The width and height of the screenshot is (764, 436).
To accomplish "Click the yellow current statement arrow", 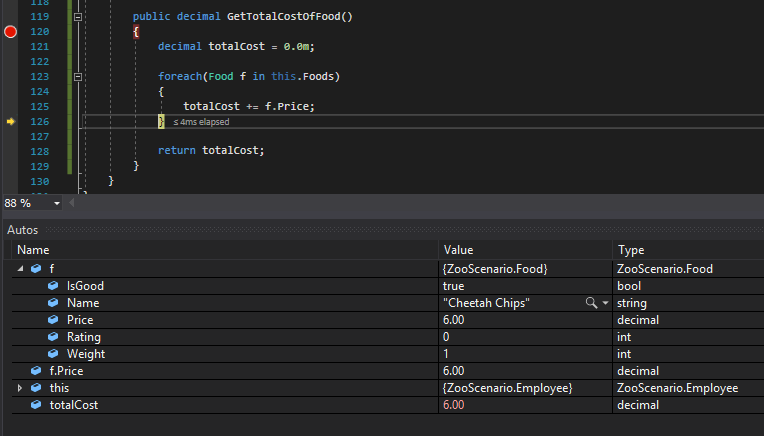I will pyautogui.click(x=11, y=122).
